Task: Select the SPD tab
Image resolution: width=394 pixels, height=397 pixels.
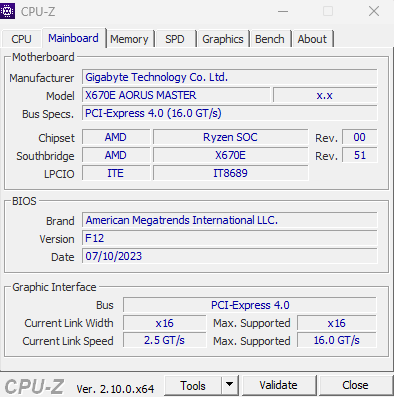Action: pos(175,39)
